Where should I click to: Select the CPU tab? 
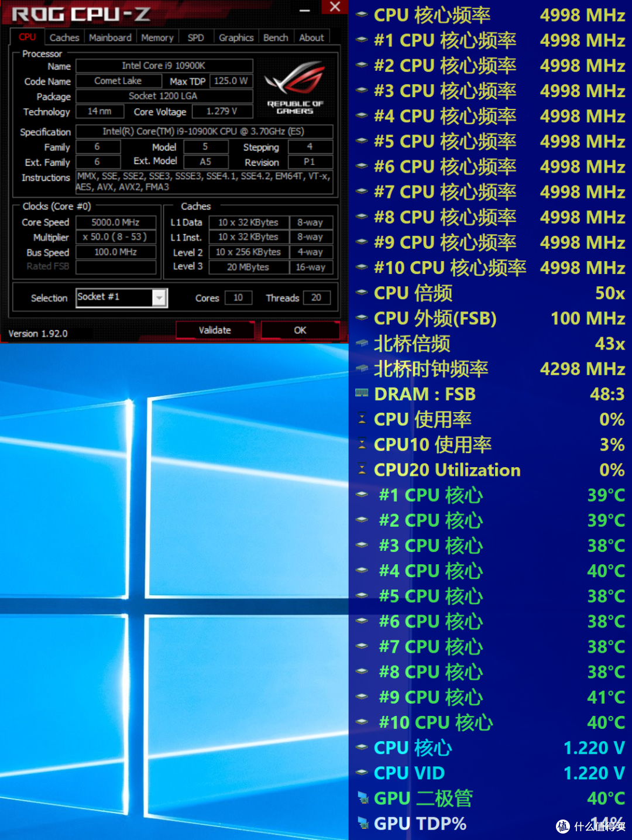click(27, 37)
